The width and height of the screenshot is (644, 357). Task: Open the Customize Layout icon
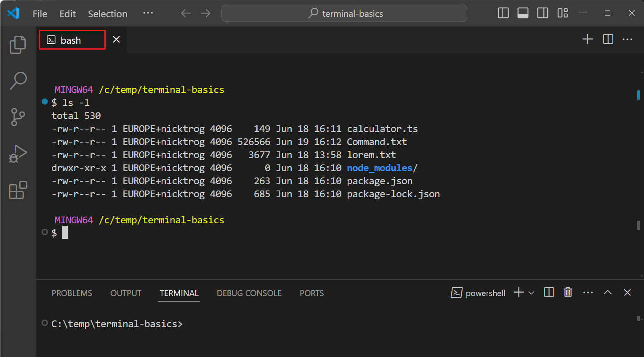[x=562, y=13]
